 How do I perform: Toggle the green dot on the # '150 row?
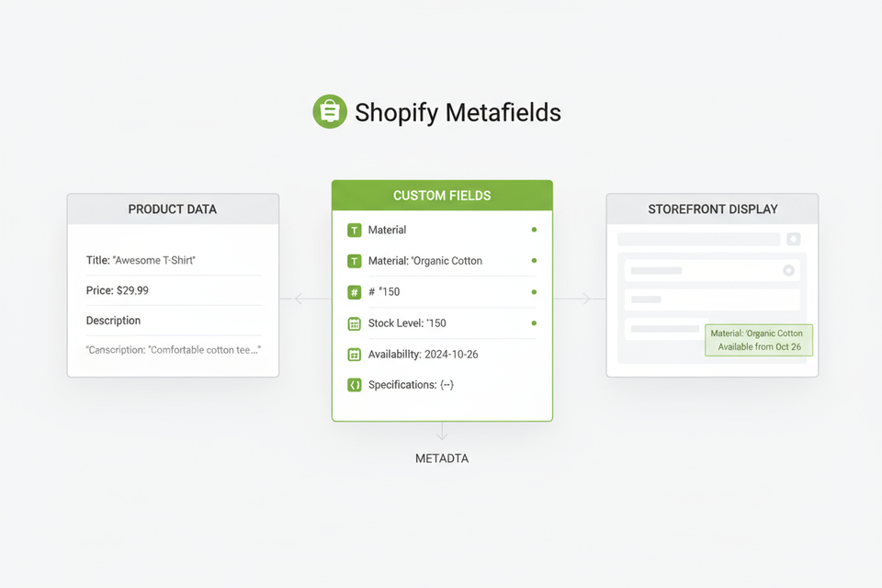point(534,292)
